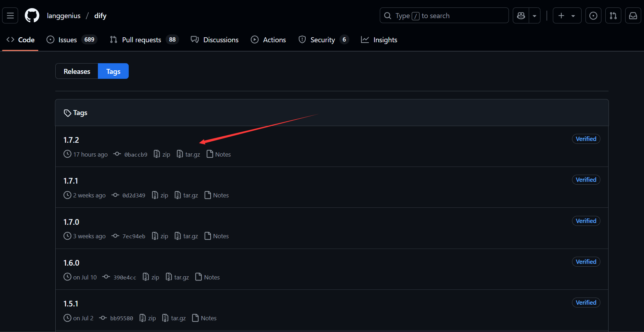
Task: Open the langgenius organization link
Action: pyautogui.click(x=64, y=16)
